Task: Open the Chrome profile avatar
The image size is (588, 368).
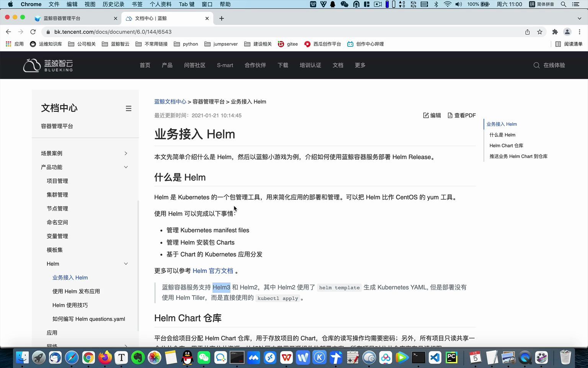Action: click(x=567, y=32)
